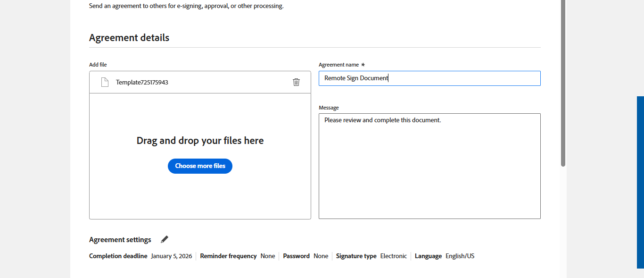Click the Add file label
The image size is (644, 278).
point(98,65)
